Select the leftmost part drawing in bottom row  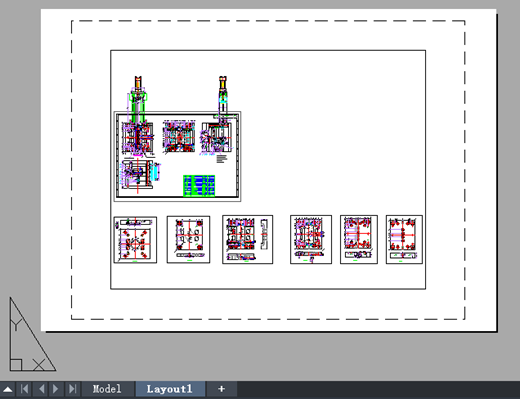(135, 240)
